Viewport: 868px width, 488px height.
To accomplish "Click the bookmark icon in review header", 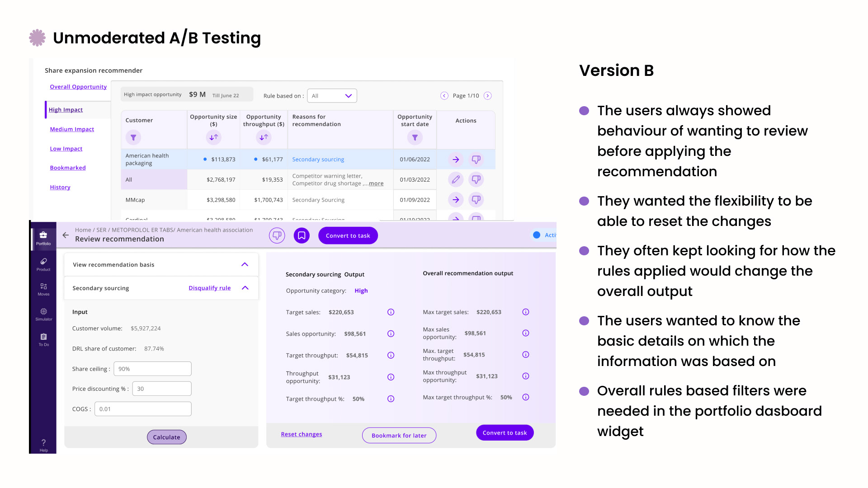I will [302, 235].
